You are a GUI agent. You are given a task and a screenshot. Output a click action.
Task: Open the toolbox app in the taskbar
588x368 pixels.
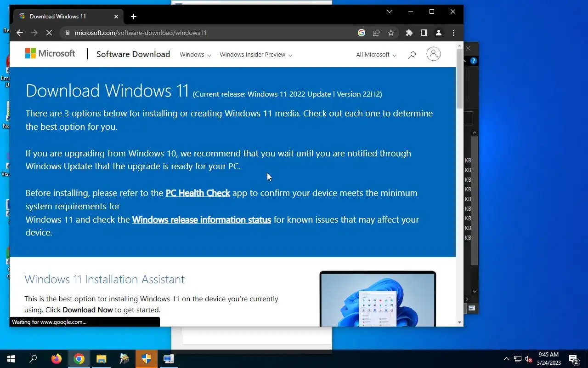point(124,359)
